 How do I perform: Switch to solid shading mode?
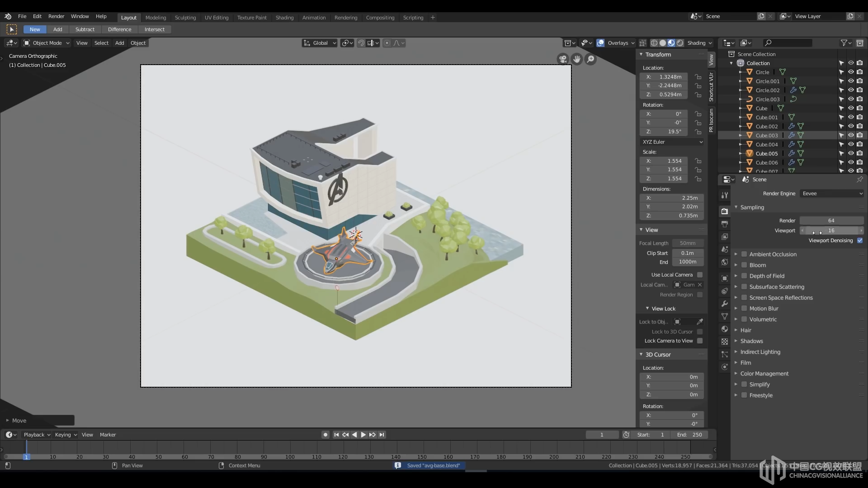(x=663, y=43)
